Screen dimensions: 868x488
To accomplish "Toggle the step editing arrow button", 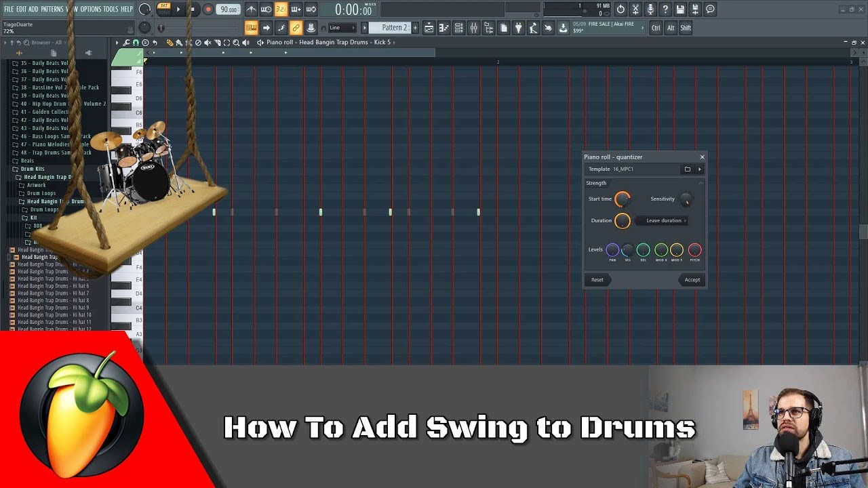I will coord(266,28).
